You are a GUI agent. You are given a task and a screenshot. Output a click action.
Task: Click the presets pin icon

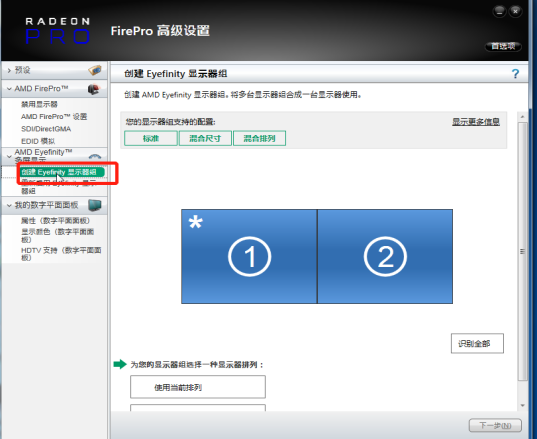95,70
